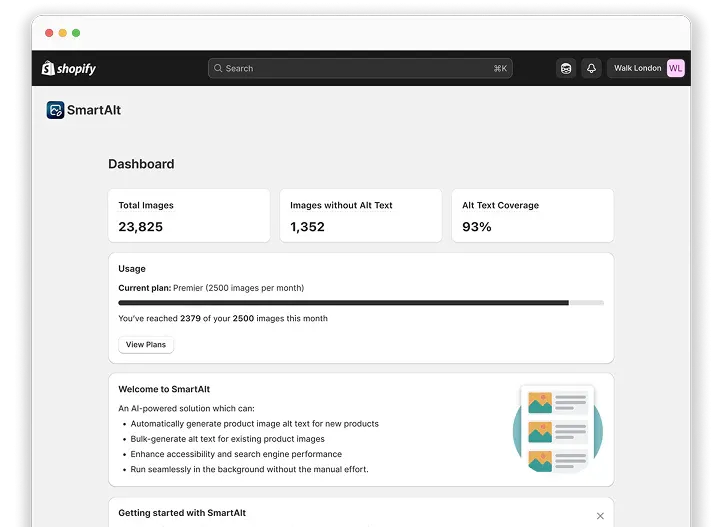Click the ⌘K shortcut hint

[x=500, y=69]
